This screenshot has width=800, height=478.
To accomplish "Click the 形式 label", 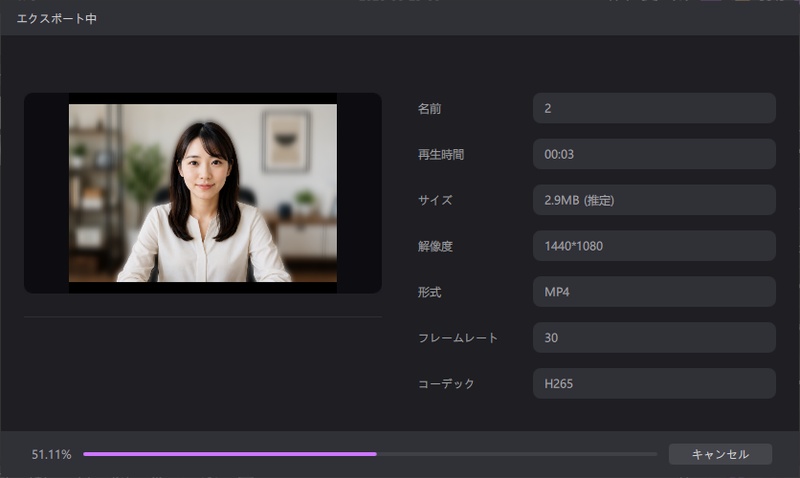I will coord(430,292).
